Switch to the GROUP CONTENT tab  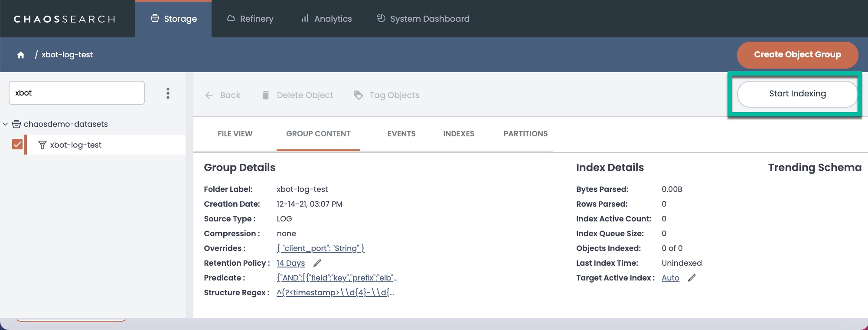pyautogui.click(x=318, y=134)
